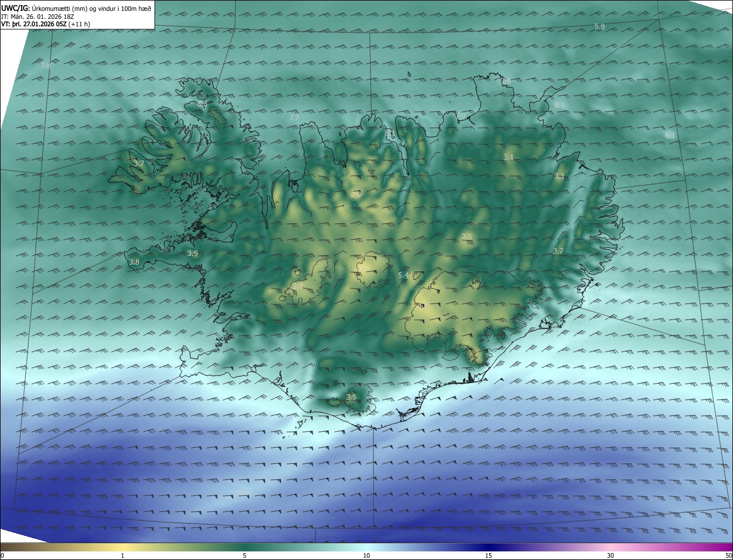Click the 1 tick label on the color scale
The height and width of the screenshot is (560, 733).
tap(123, 555)
